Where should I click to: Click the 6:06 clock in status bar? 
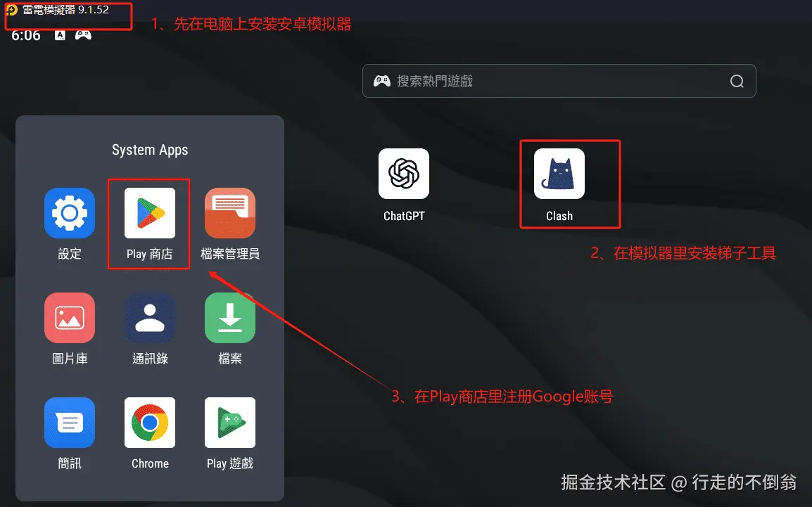(x=26, y=35)
